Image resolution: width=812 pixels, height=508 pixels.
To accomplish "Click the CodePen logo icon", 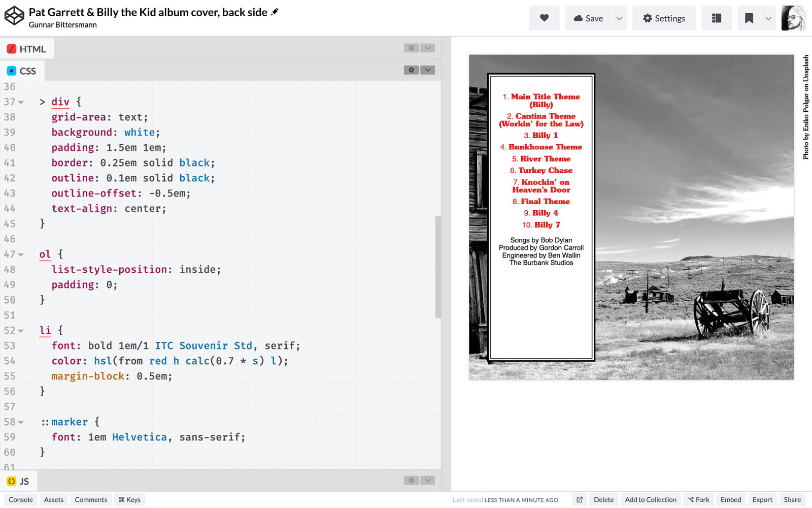I will [x=14, y=16].
